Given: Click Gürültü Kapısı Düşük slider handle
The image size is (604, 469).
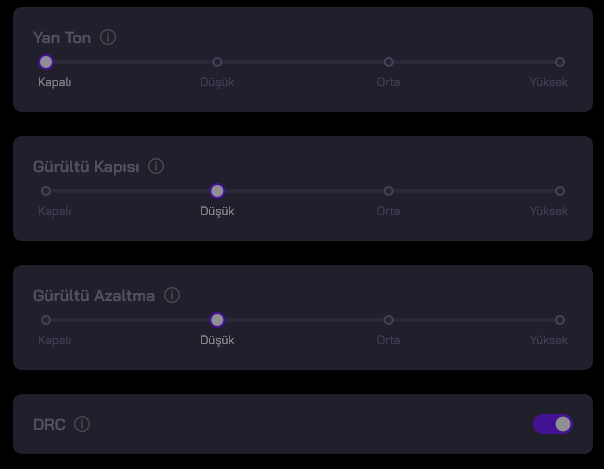Looking at the screenshot, I should (x=217, y=191).
